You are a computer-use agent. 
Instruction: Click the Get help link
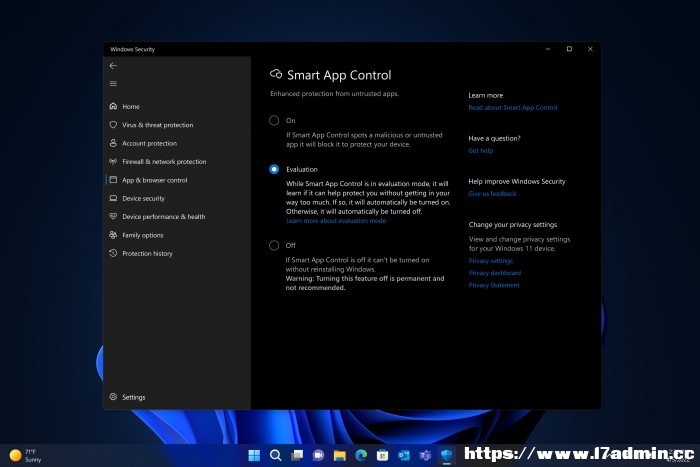[x=480, y=151]
